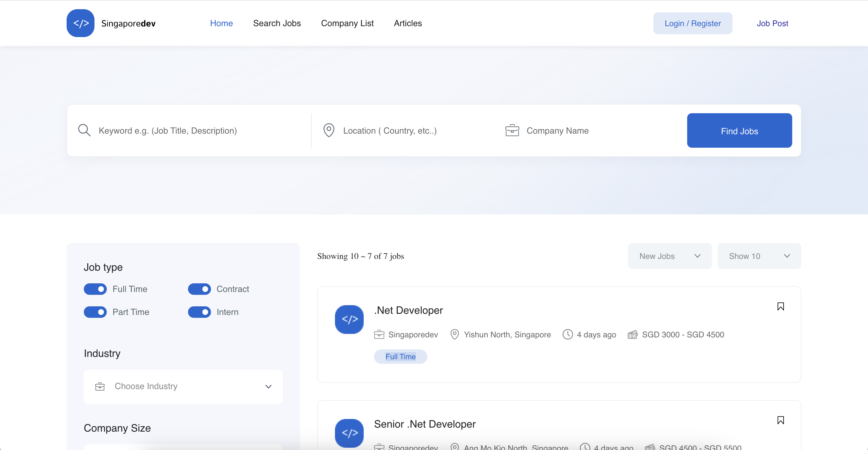Screen dimensions: 868x450
Task: Open the Senior .Net Developer job title
Action: (x=425, y=424)
